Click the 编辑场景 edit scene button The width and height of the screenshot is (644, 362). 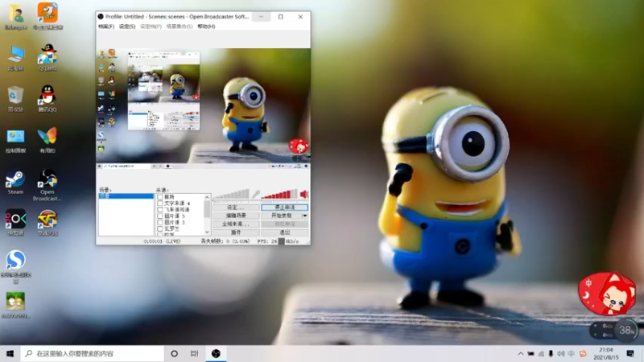click(x=236, y=216)
